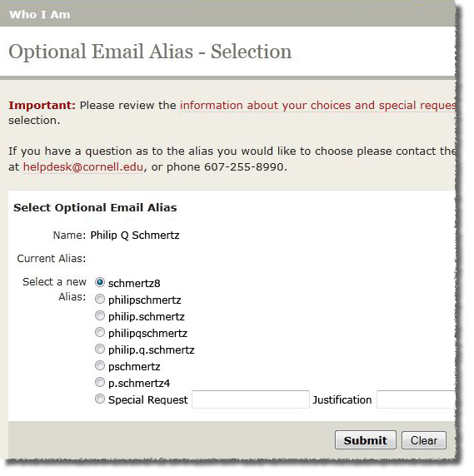Screen dimensions: 474x476
Task: Click the Special Request label text
Action: 148,399
